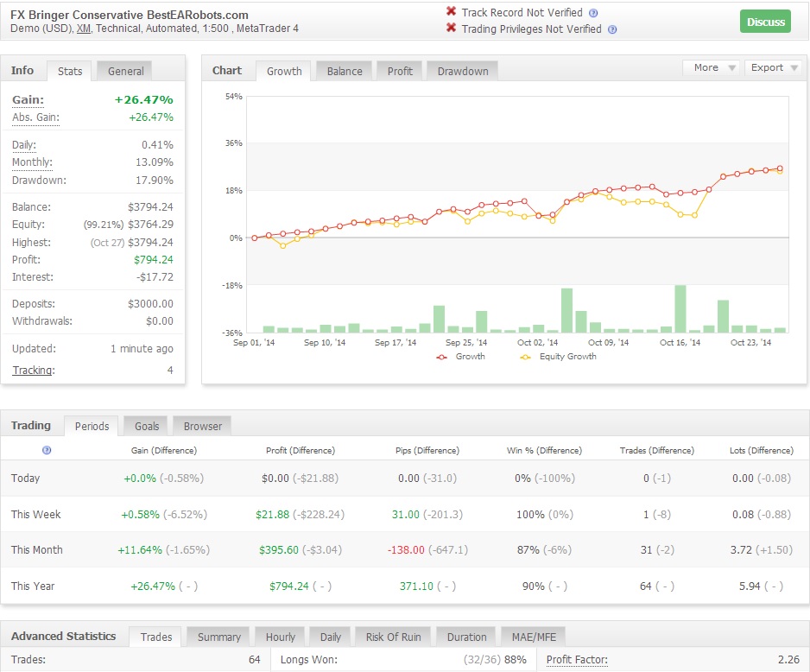Screen dimensions: 810x672
Task: Select Daily tab in Advanced Statistics
Action: click(x=331, y=637)
